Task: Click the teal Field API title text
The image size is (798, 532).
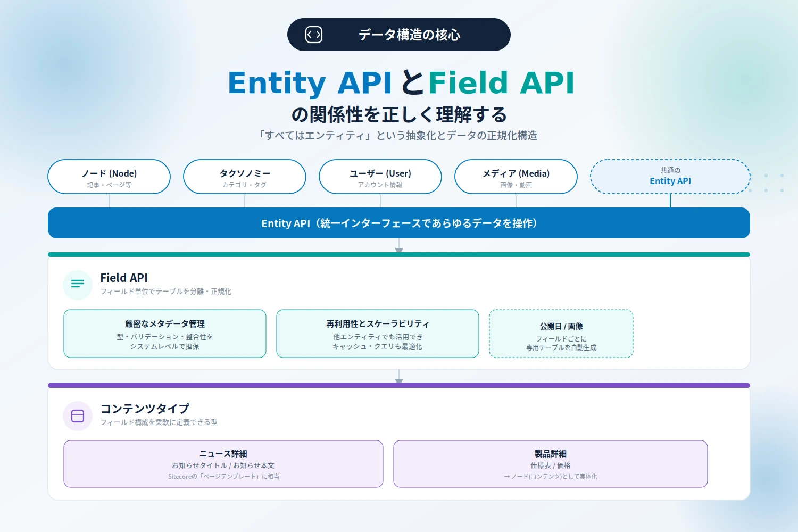Action: pyautogui.click(x=502, y=82)
